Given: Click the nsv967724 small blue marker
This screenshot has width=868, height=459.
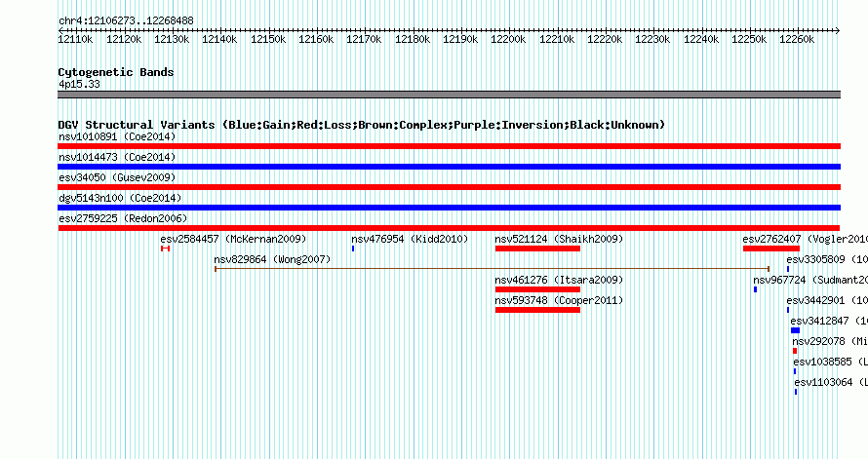Looking at the screenshot, I should [755, 289].
